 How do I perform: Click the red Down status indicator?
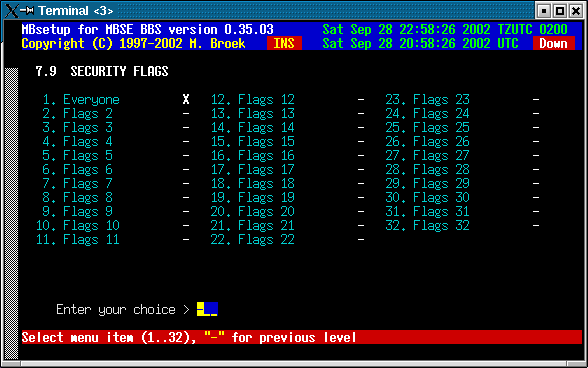[554, 43]
